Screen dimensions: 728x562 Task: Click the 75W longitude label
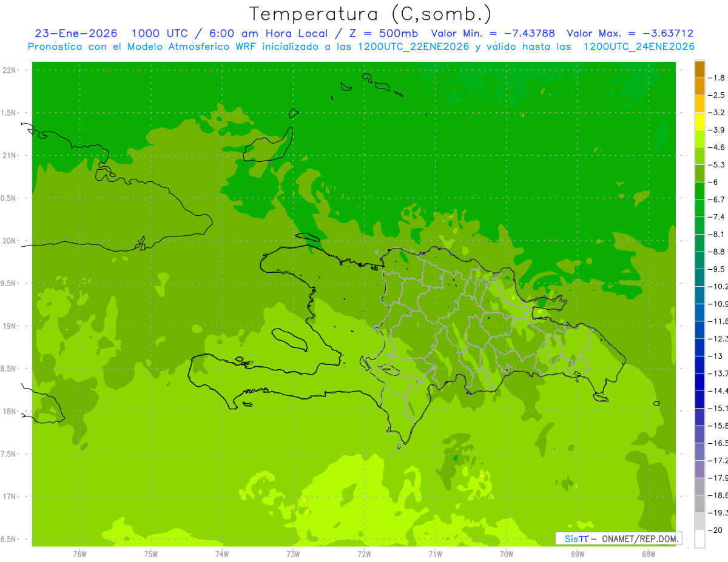pyautogui.click(x=150, y=554)
